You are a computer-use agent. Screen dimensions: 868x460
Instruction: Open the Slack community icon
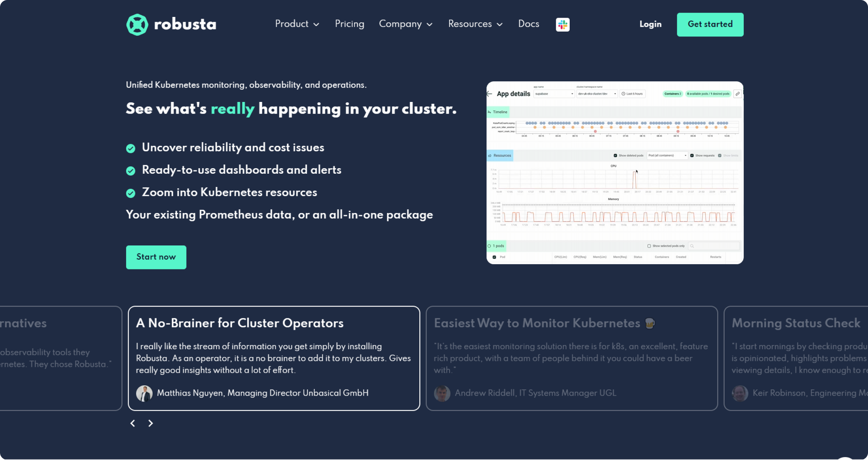[562, 25]
